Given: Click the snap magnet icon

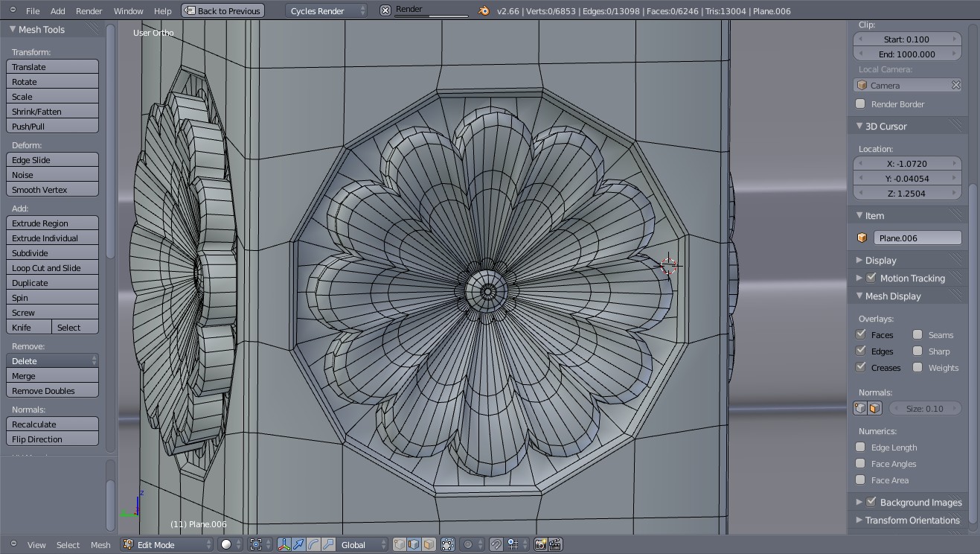Looking at the screenshot, I should point(496,544).
